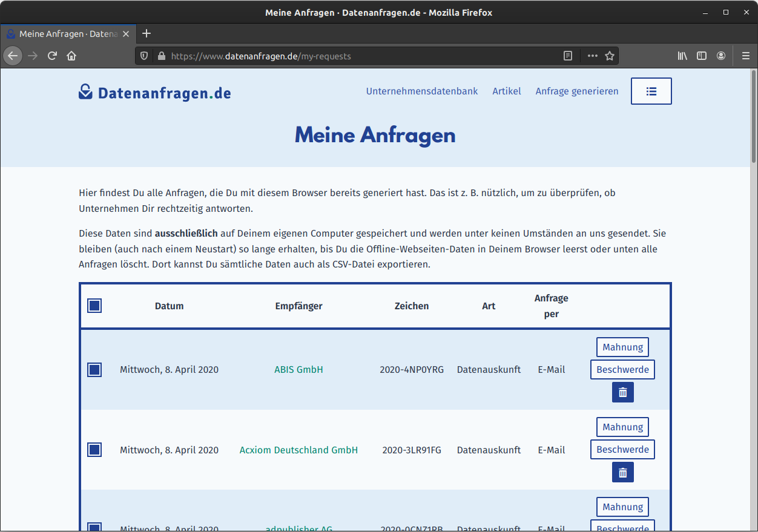Open page actions three-dots menu
Screen dimensions: 758x532
pos(593,56)
